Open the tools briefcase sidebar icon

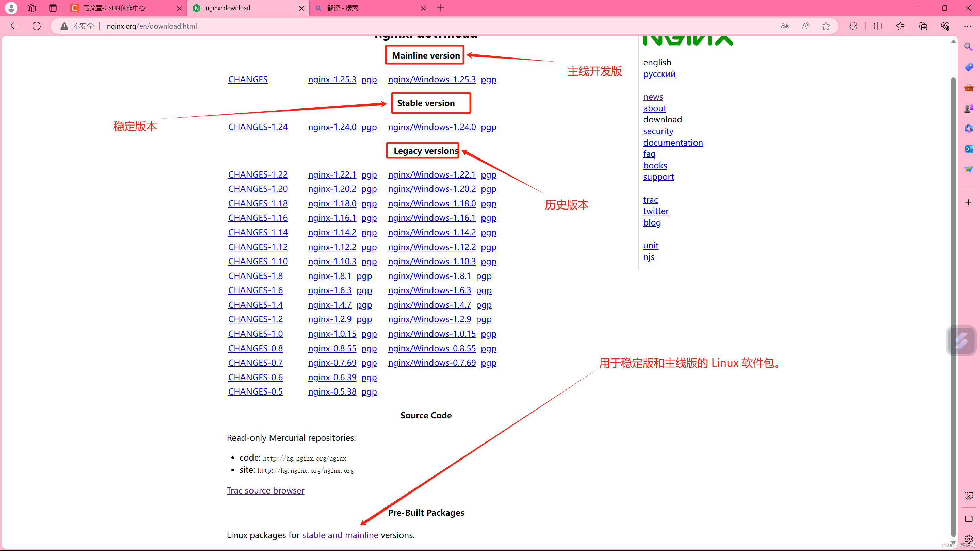(968, 88)
